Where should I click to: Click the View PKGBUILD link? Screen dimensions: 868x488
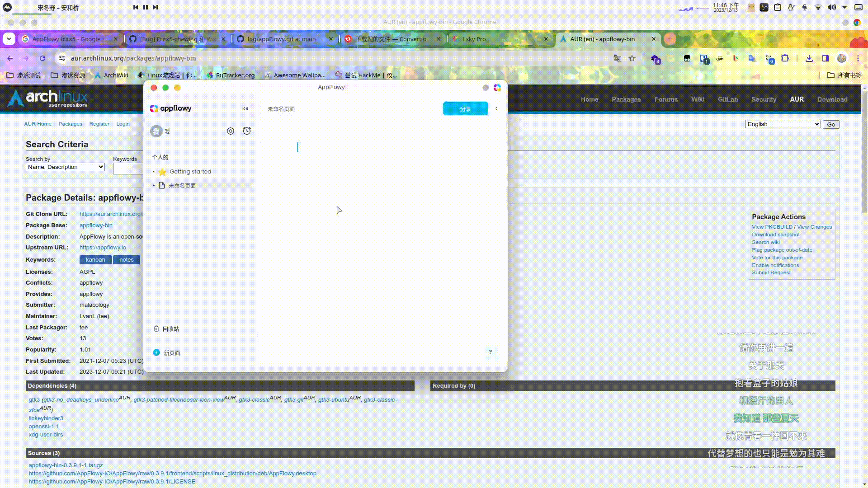click(772, 227)
